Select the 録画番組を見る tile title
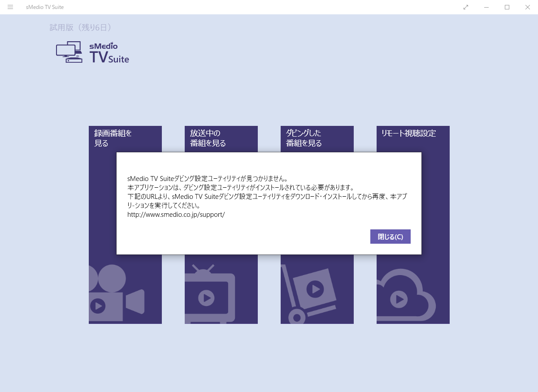Viewport: 538px width, 392px height. click(113, 138)
